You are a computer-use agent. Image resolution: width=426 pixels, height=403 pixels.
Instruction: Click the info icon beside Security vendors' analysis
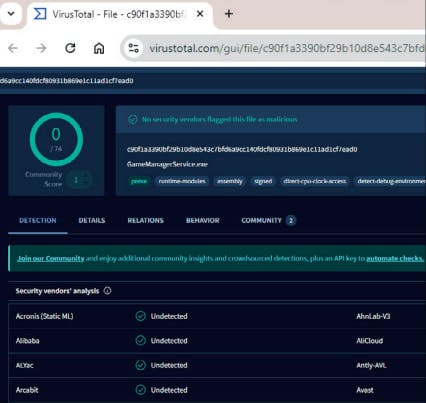[107, 291]
